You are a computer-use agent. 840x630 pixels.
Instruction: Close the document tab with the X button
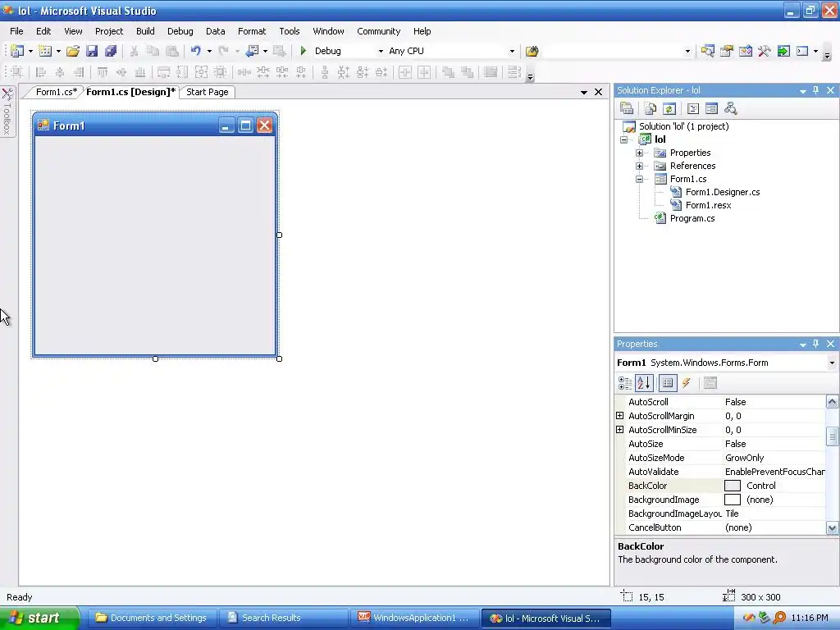pyautogui.click(x=598, y=92)
